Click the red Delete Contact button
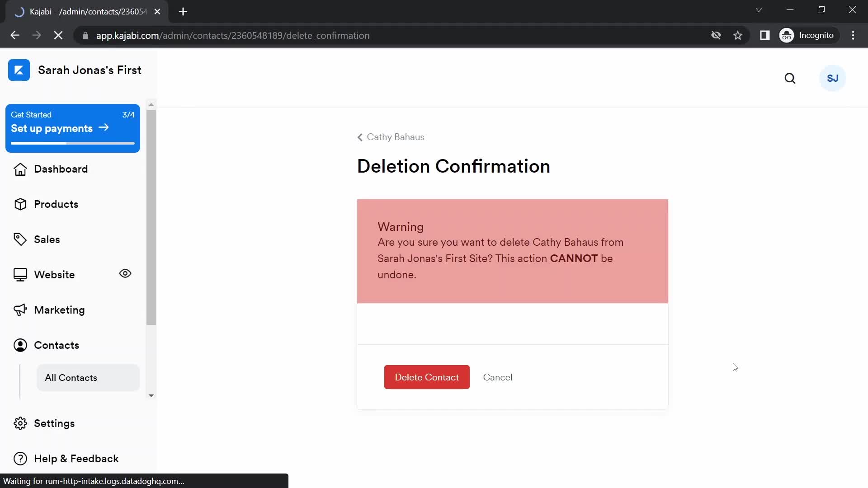Image resolution: width=868 pixels, height=488 pixels. (427, 377)
